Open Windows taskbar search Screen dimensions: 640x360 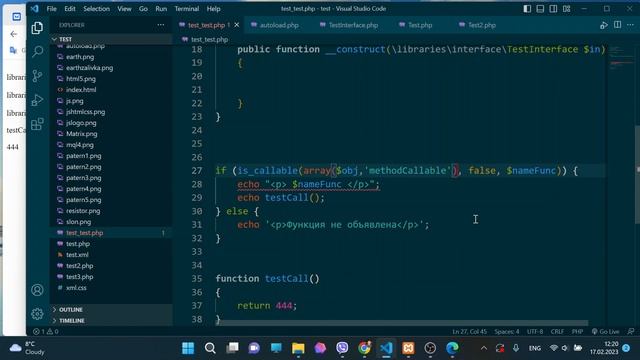tap(210, 348)
